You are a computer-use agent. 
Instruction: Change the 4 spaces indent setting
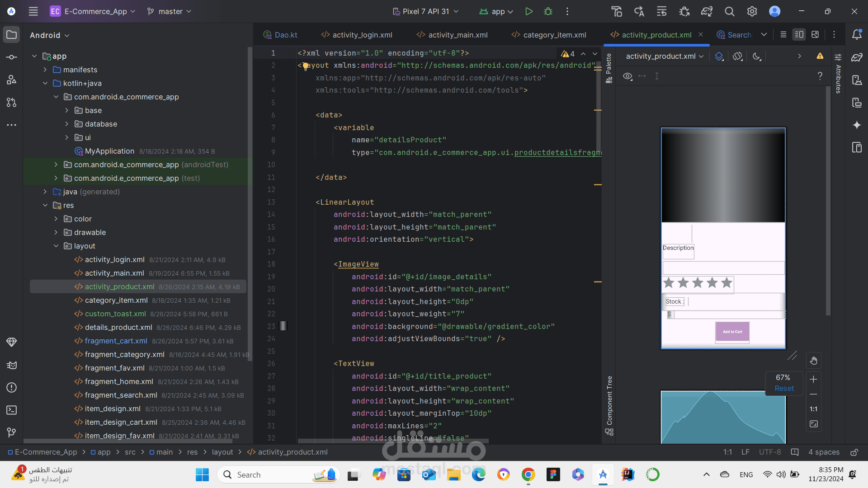click(x=824, y=452)
